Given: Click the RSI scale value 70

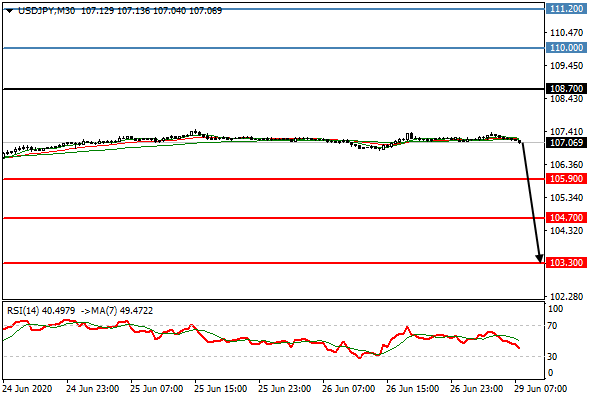Looking at the screenshot, I should coord(552,326).
